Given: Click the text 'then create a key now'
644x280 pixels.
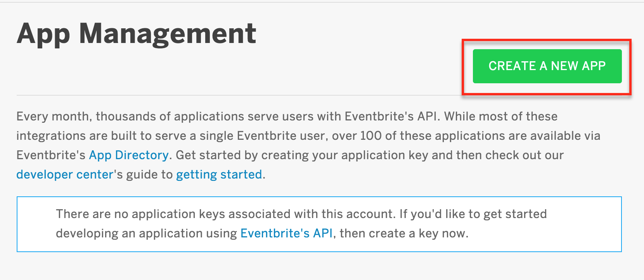Looking at the screenshot, I should click(x=404, y=233).
